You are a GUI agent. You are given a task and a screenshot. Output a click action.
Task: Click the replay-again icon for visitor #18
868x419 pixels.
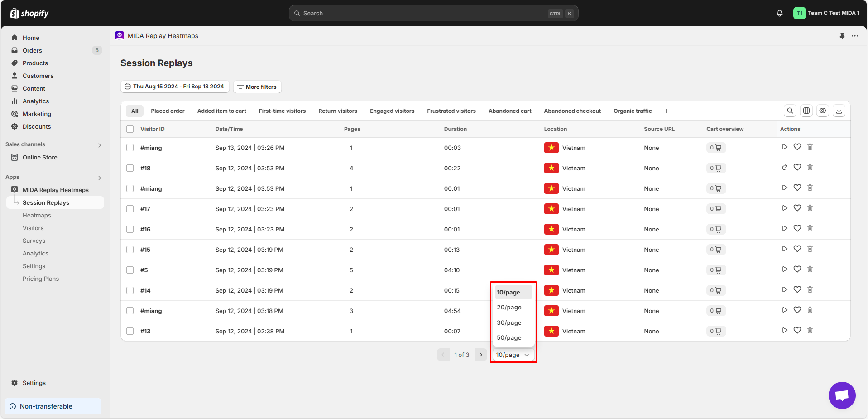point(785,167)
